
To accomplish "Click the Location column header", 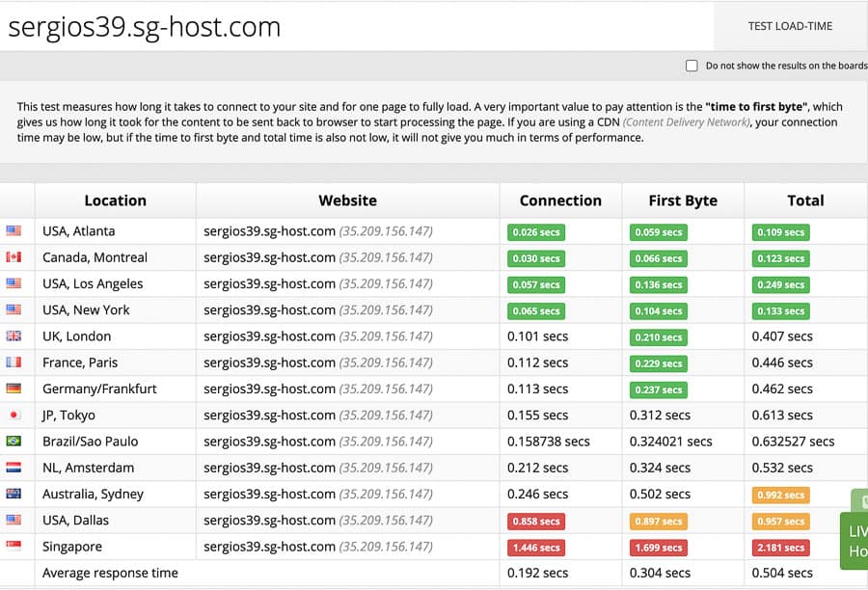I will (x=115, y=201).
